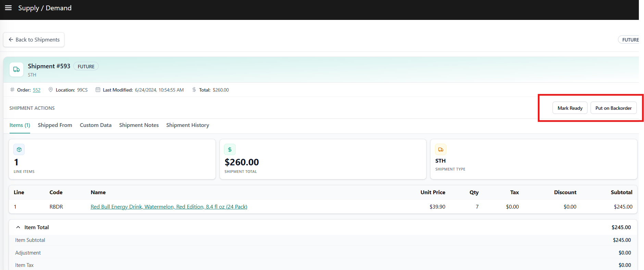This screenshot has width=644, height=270.
Task: Click the Code column header
Action: [56, 192]
